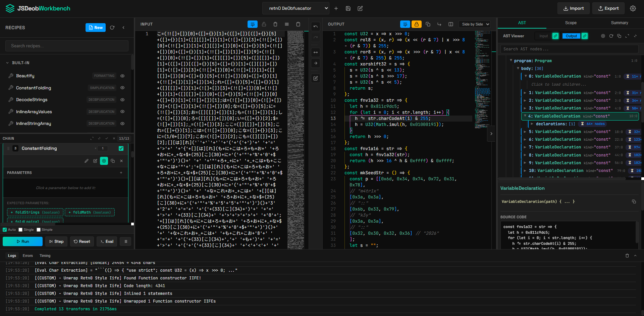Select the Logs tab
This screenshot has width=644, height=316.
(12, 256)
